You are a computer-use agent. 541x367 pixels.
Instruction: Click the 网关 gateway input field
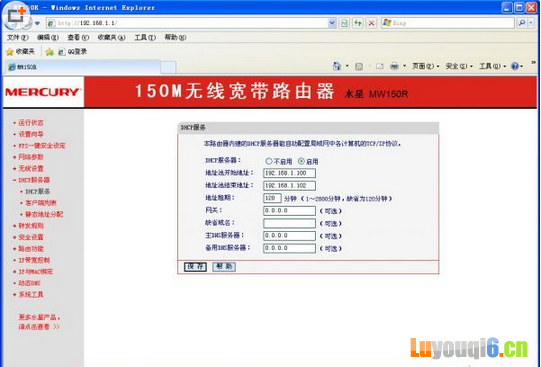[x=289, y=210]
